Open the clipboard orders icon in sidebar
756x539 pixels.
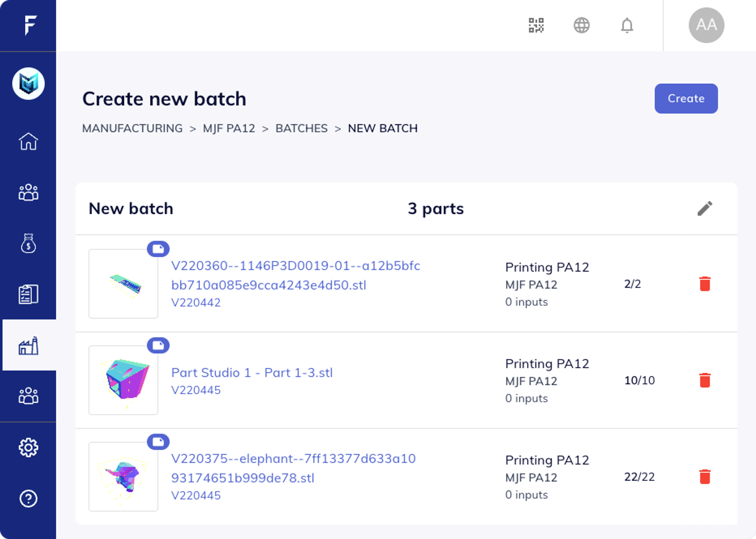tap(28, 294)
